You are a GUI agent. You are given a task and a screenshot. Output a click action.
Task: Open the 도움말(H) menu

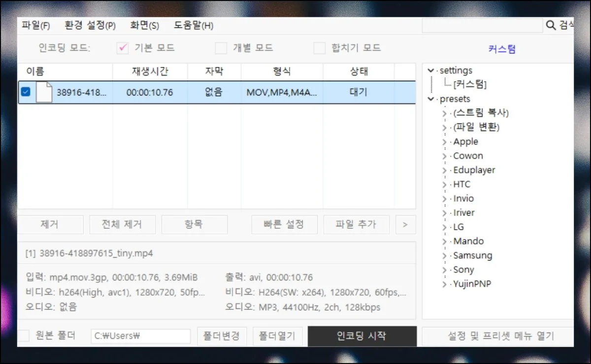(x=194, y=26)
